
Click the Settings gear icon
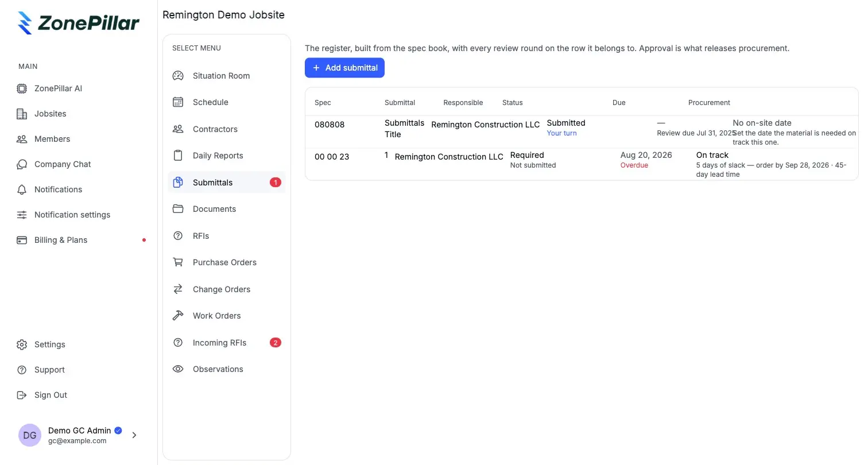(22, 344)
